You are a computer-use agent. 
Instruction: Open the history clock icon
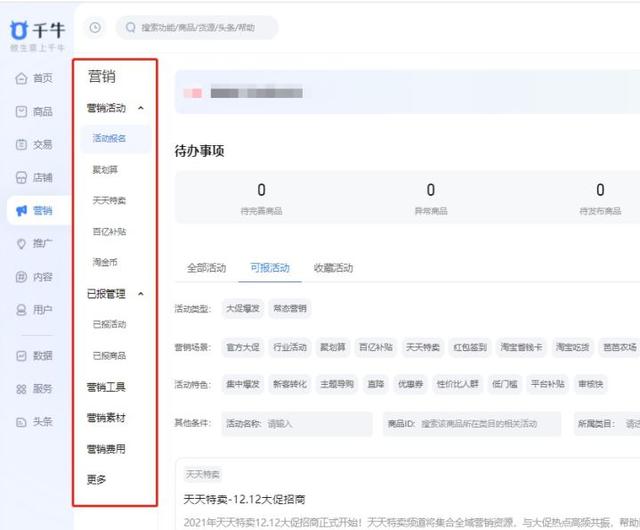point(95,28)
